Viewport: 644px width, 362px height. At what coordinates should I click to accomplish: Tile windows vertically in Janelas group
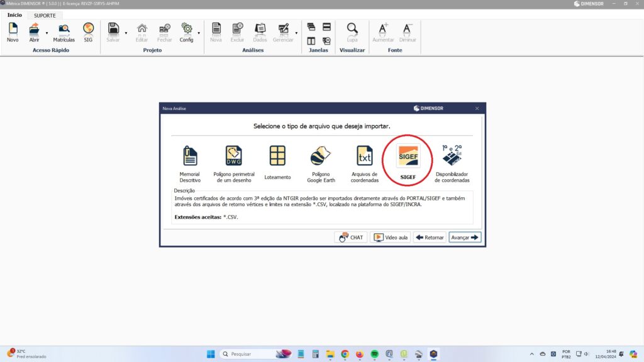[x=311, y=41]
